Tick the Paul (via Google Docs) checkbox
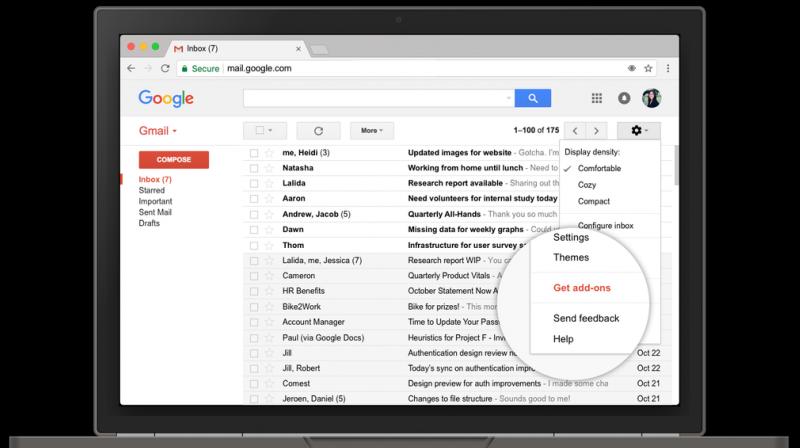The image size is (800, 448). pyautogui.click(x=254, y=338)
